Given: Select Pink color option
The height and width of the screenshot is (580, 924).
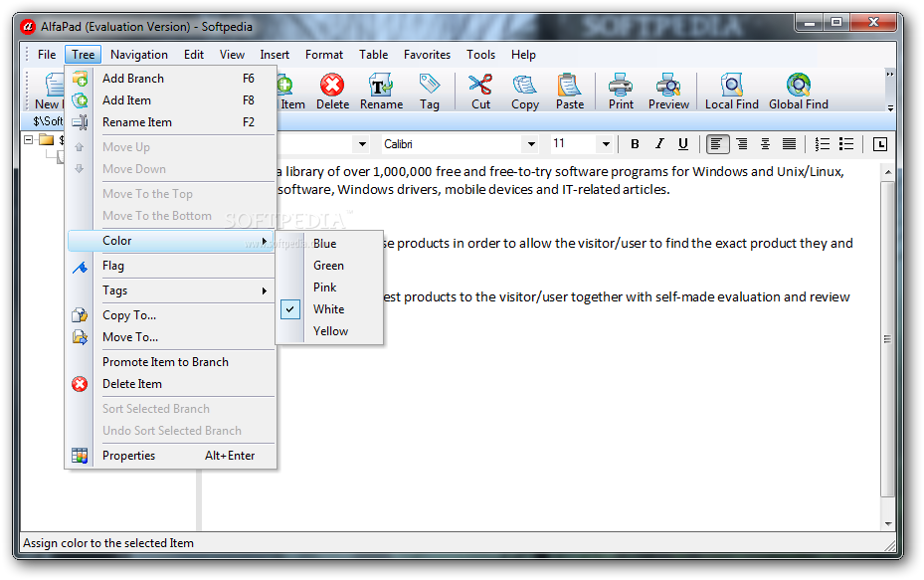Looking at the screenshot, I should tap(330, 288).
